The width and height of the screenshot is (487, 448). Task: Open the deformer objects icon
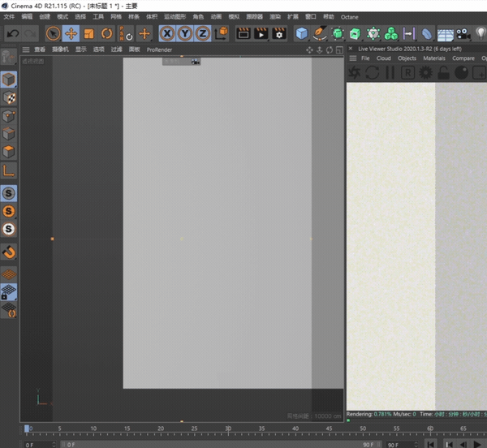click(x=427, y=33)
